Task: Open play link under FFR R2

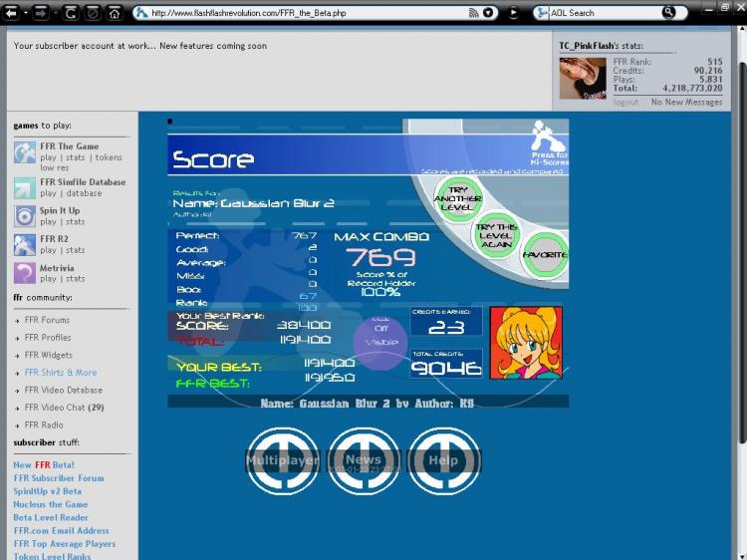Action: (x=48, y=250)
